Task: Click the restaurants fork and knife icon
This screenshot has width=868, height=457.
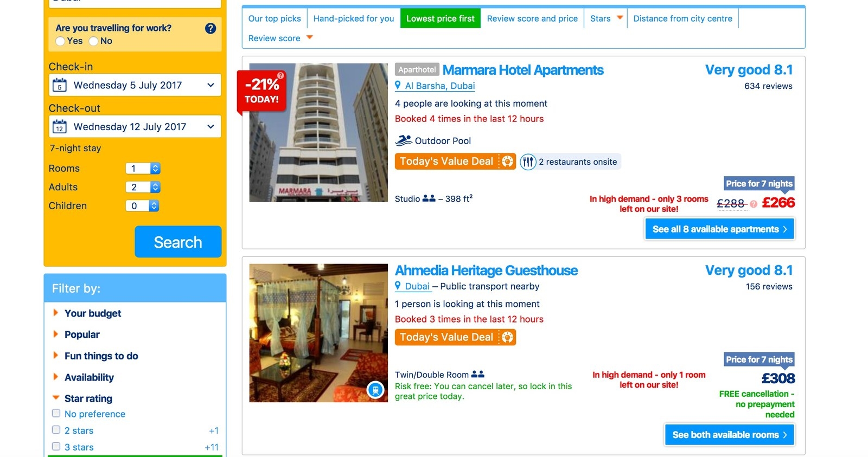Action: pos(528,162)
